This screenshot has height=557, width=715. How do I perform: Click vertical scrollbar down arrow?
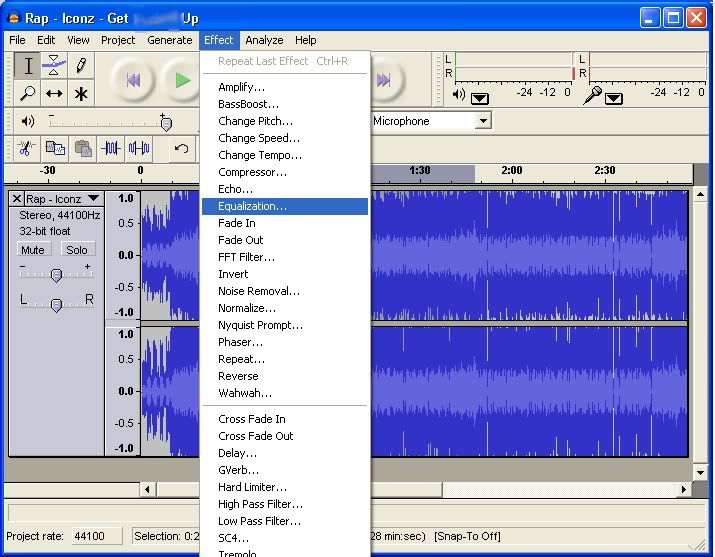click(700, 473)
